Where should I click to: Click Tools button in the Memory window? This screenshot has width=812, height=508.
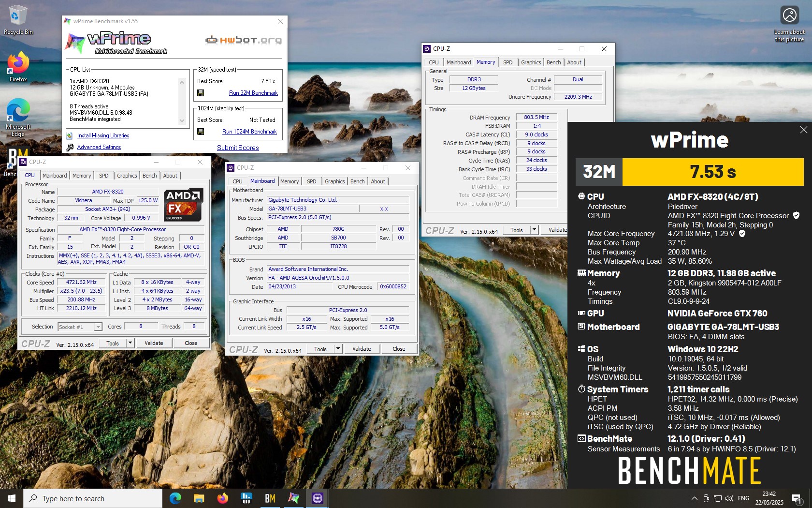pyautogui.click(x=517, y=230)
